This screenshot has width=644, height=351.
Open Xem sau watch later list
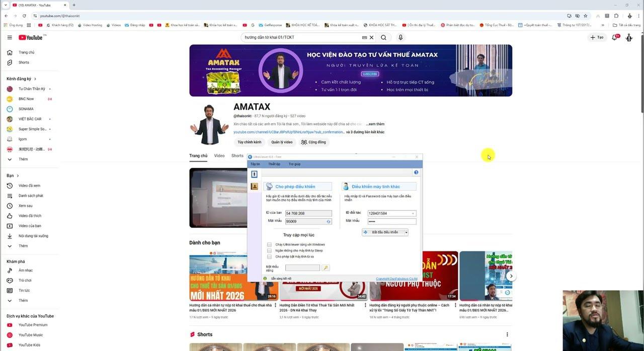point(25,205)
